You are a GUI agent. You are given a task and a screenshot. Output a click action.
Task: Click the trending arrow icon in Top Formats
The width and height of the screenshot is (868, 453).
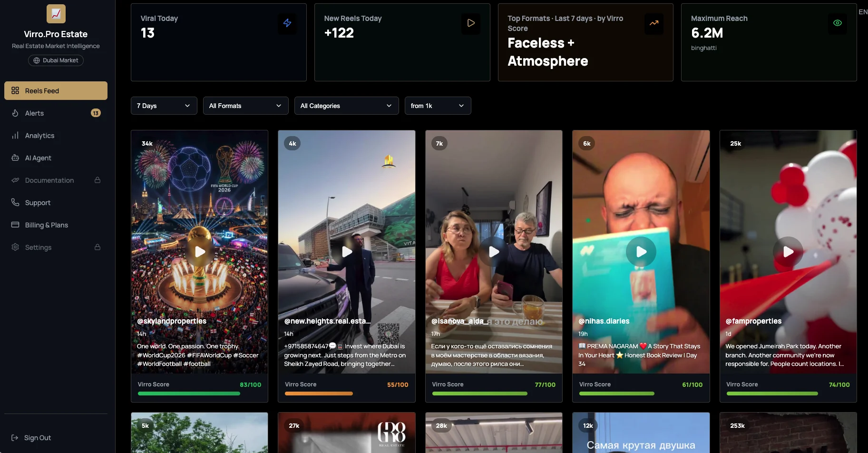654,23
